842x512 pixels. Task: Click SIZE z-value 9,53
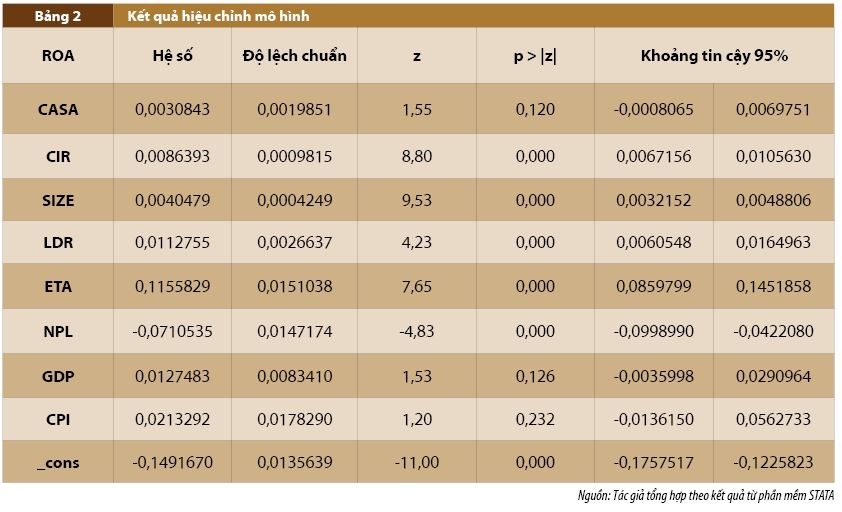pyautogui.click(x=417, y=200)
